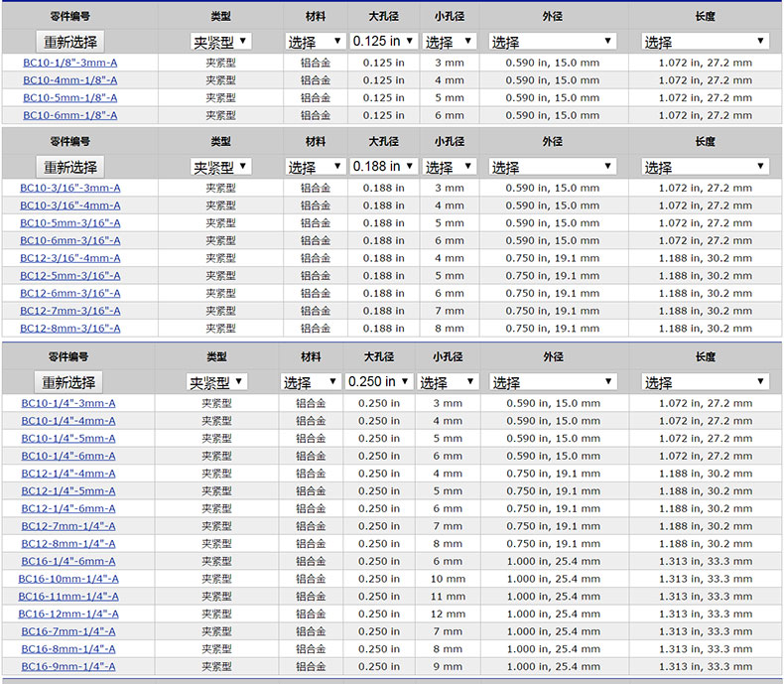Open part link BC10-1/8"-3mm-A
Viewport: 784px width, 684px height.
pos(69,63)
